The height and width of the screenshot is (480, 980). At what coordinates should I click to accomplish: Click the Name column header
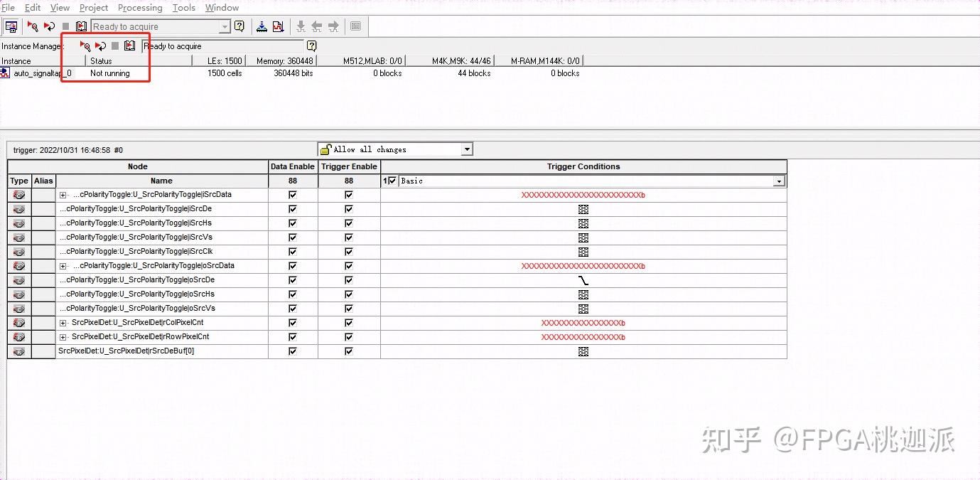(161, 181)
